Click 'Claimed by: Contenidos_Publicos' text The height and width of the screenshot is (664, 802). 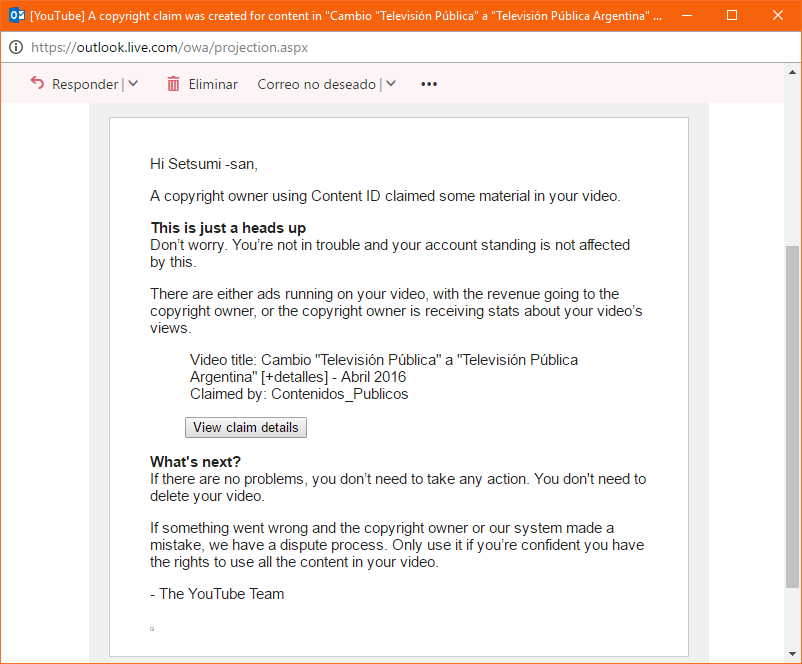(299, 394)
